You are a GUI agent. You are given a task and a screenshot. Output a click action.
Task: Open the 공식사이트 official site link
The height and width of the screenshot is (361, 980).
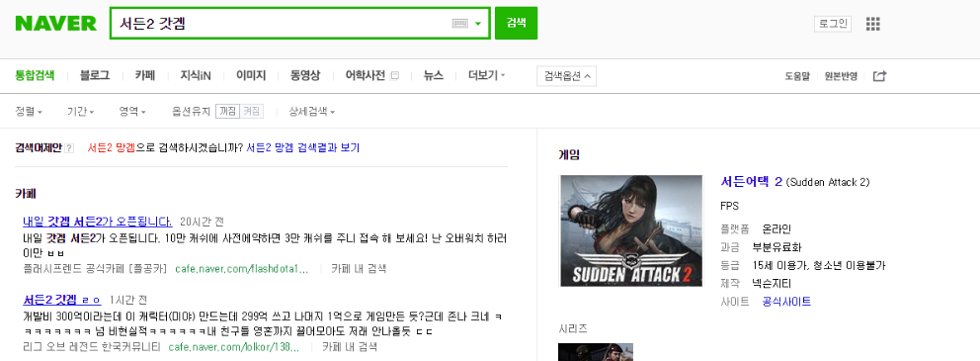click(787, 303)
